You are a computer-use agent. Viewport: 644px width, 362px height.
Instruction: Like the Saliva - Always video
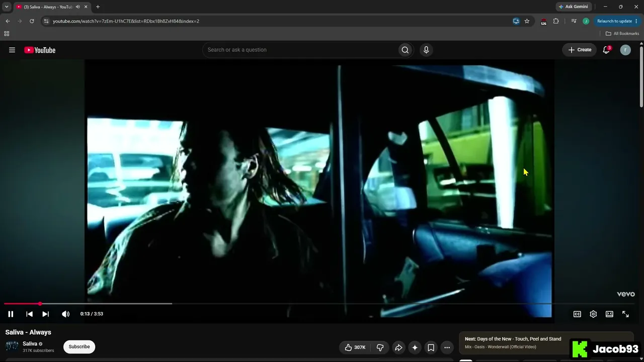(x=355, y=347)
